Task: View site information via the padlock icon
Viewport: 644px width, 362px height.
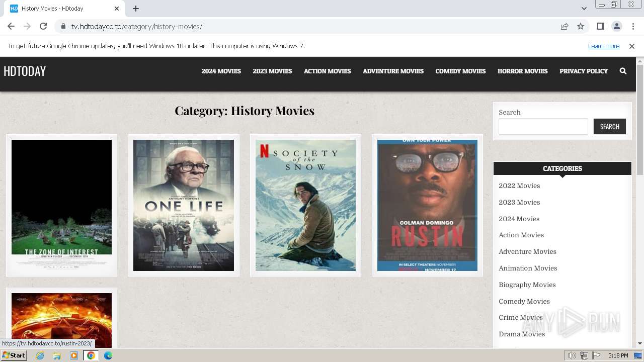Action: (63, 26)
